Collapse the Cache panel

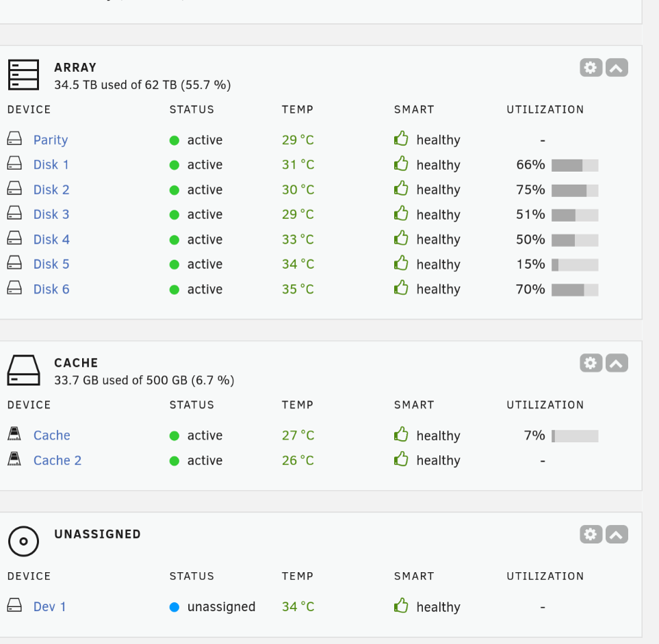tap(617, 363)
